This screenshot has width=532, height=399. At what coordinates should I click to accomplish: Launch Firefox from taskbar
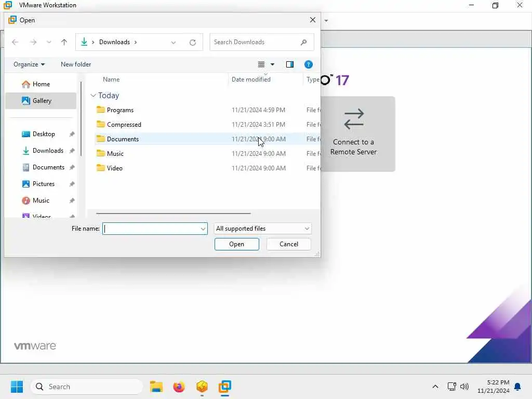coord(179,387)
